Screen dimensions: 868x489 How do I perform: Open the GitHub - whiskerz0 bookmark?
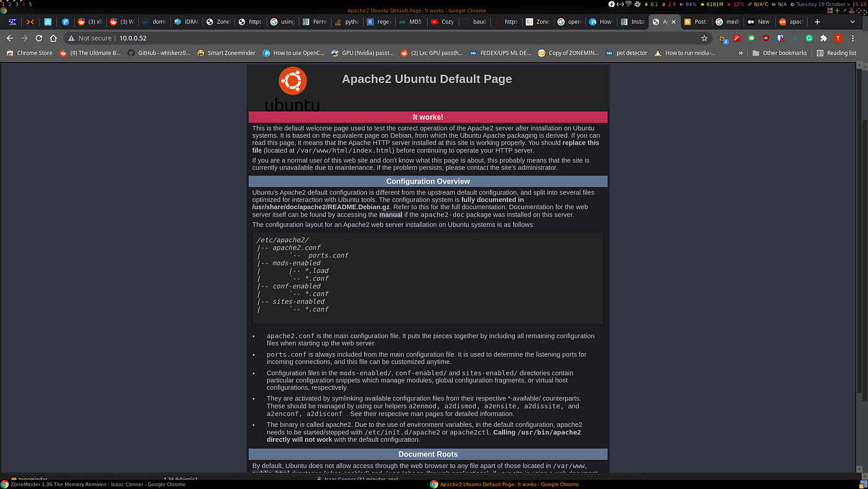click(159, 53)
